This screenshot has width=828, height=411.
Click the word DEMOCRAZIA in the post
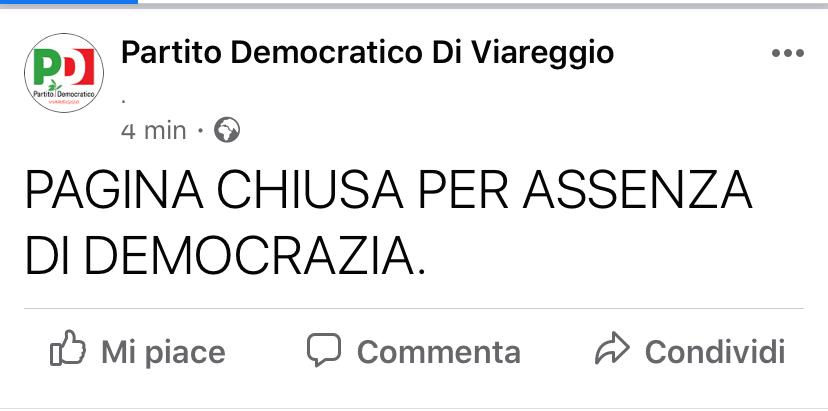(x=249, y=256)
